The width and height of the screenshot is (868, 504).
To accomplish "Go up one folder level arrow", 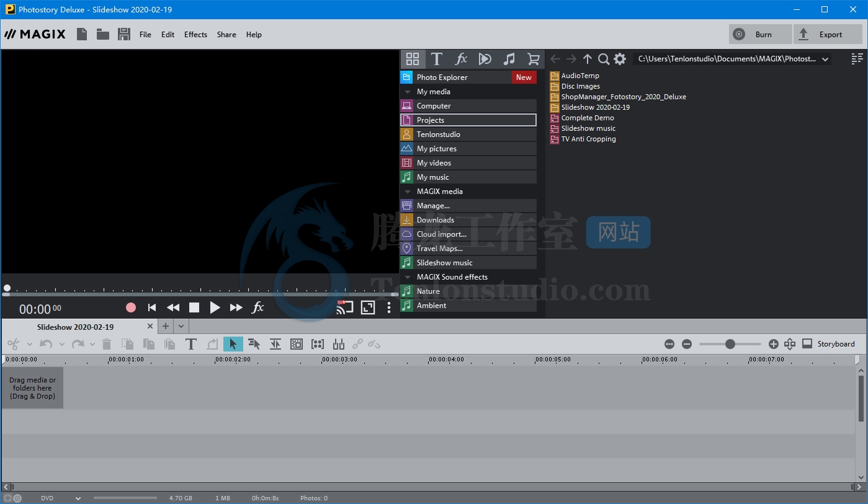I will click(588, 59).
